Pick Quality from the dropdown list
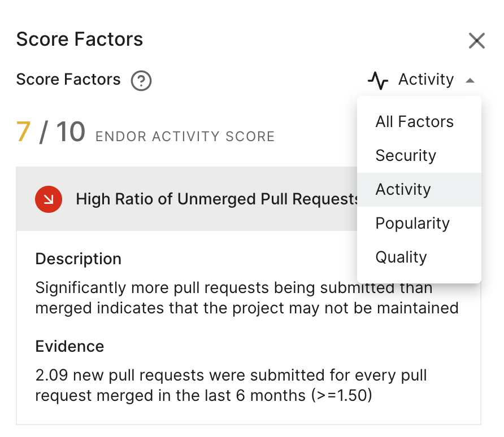504x437 pixels. tap(401, 257)
